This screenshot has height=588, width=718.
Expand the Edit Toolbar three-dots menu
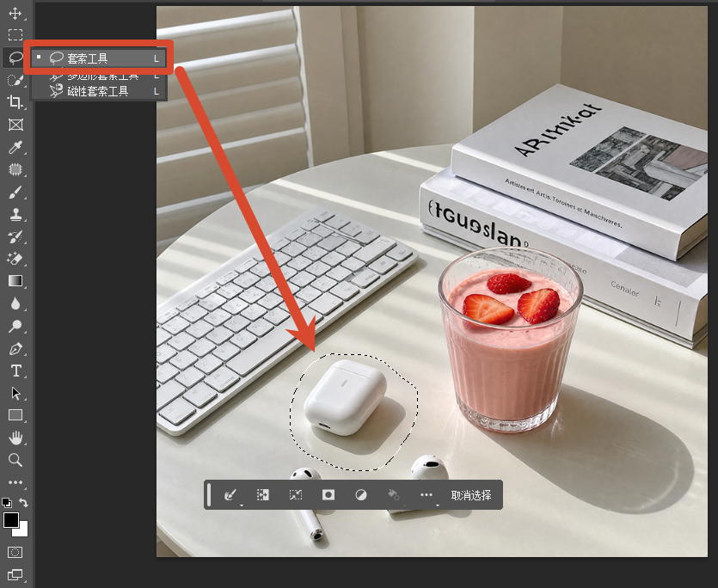pyautogui.click(x=15, y=482)
